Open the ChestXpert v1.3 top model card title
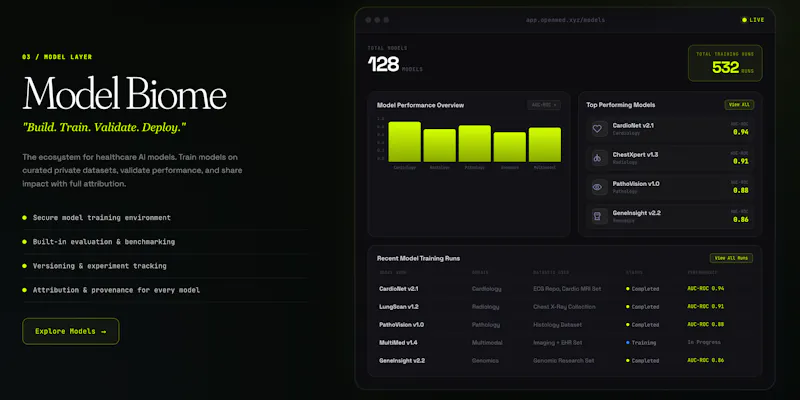The image size is (800, 400). 635,155
